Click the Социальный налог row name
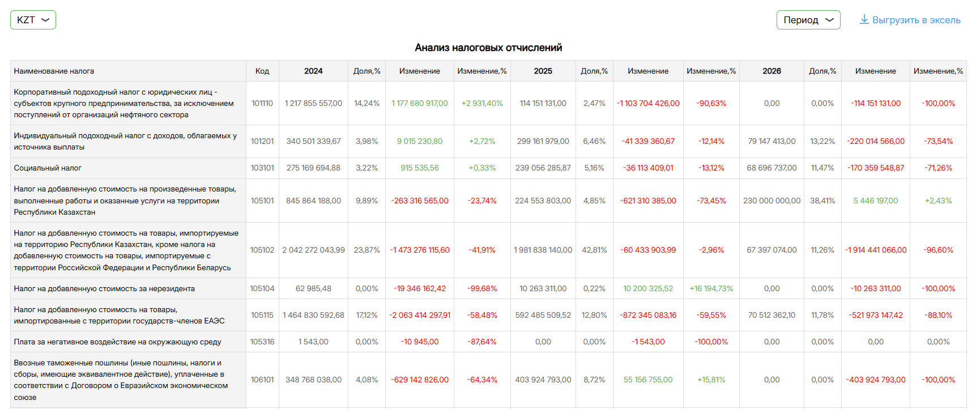 48,168
